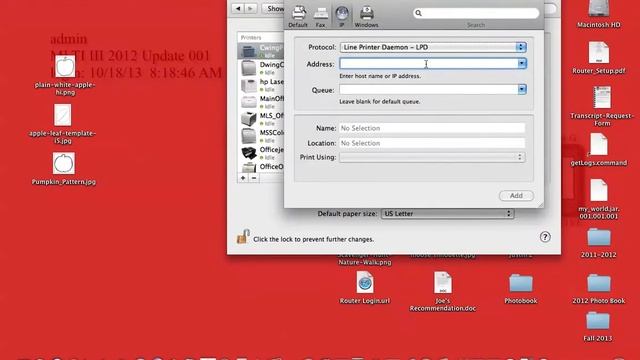Select the Pumpkin_Pattern.jpg file icon
The width and height of the screenshot is (640, 360).
point(64,163)
